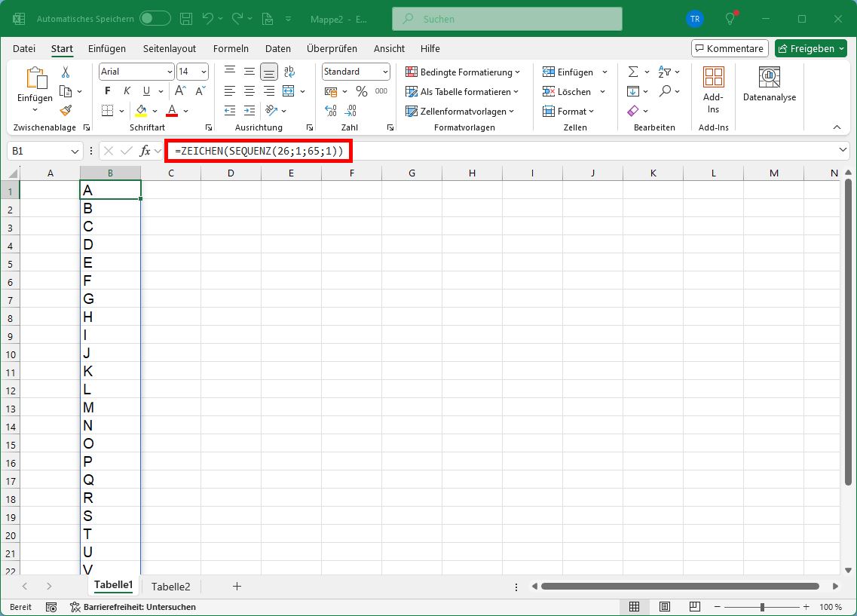The image size is (857, 616).
Task: Open the font size 14 dropdown
Action: [202, 71]
